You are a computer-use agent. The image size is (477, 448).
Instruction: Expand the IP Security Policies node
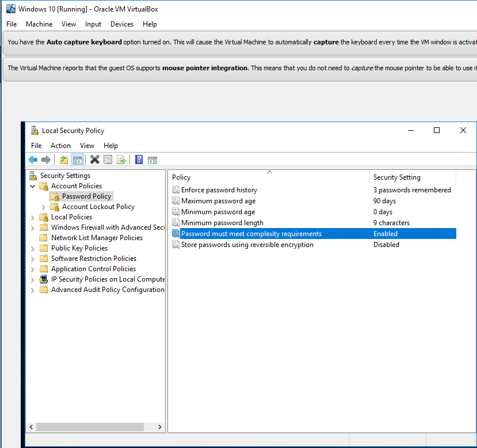point(33,280)
